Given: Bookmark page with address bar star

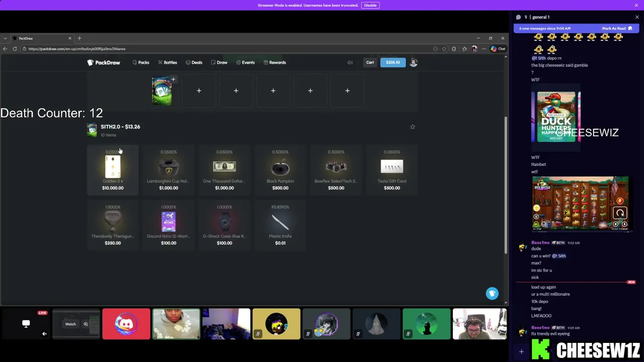Looking at the screenshot, I should tap(444, 49).
